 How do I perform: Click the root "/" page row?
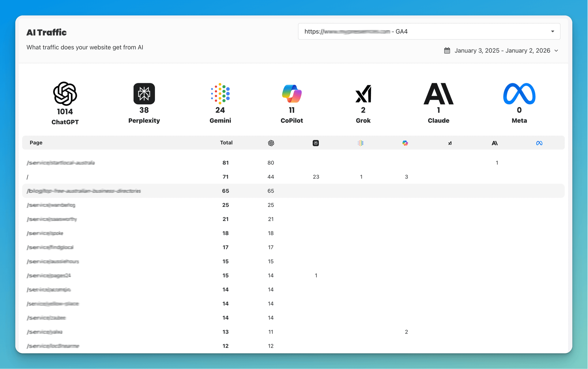28,177
